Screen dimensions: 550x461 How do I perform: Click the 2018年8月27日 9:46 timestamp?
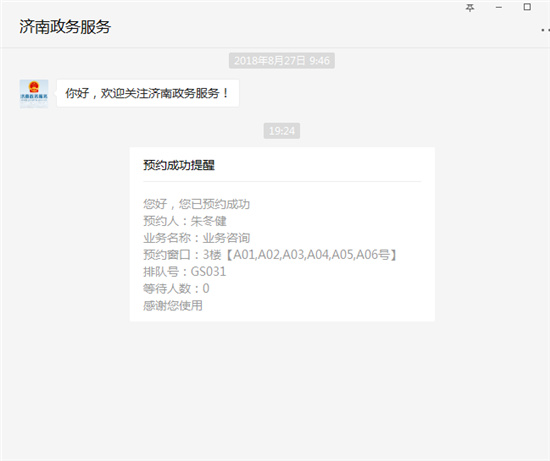coord(282,61)
